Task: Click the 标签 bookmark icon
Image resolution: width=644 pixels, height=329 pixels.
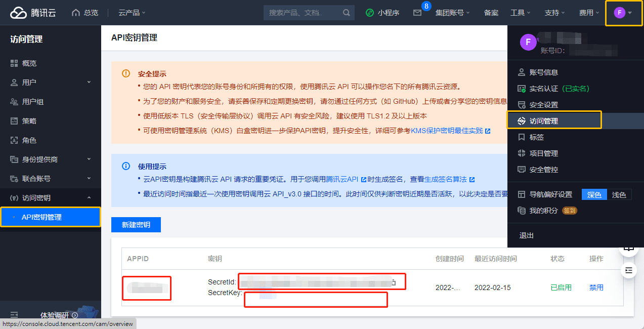Action: (x=522, y=137)
